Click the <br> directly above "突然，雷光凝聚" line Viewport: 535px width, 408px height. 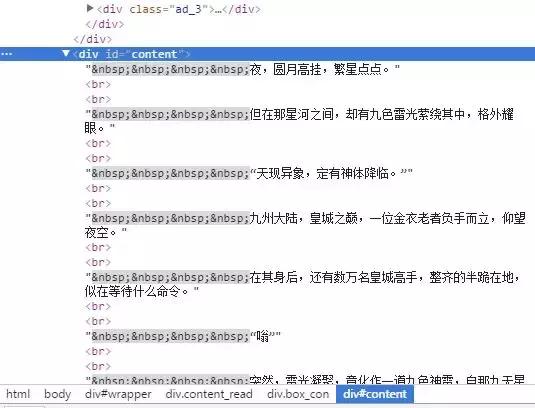(x=98, y=366)
